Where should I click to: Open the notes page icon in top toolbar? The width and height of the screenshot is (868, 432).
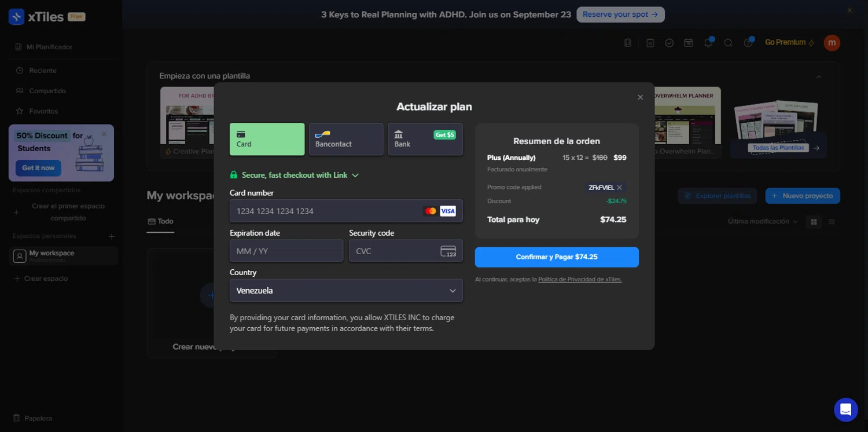(x=650, y=43)
